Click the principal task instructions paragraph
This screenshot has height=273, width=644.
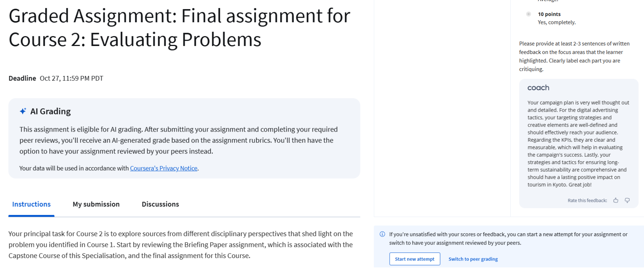[x=181, y=244]
